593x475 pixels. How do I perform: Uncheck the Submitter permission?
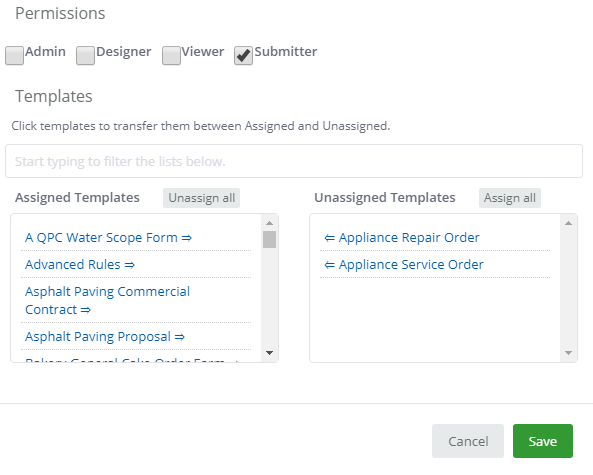[x=243, y=55]
